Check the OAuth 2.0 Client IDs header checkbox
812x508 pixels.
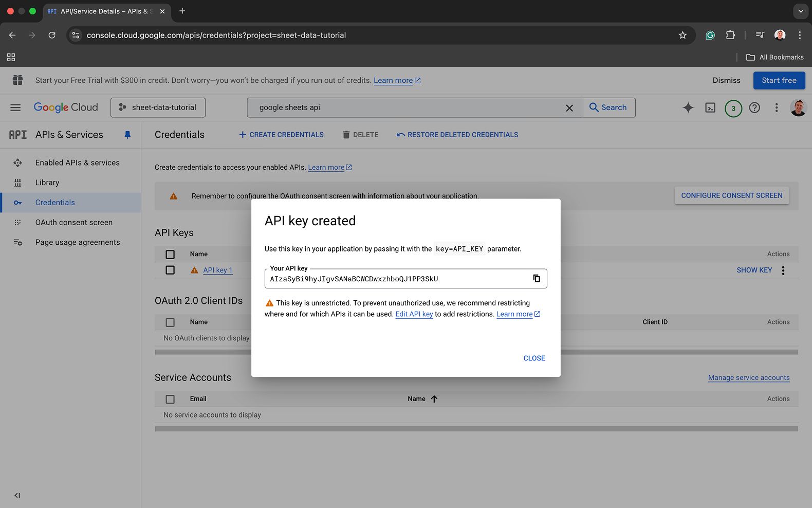coord(170,322)
